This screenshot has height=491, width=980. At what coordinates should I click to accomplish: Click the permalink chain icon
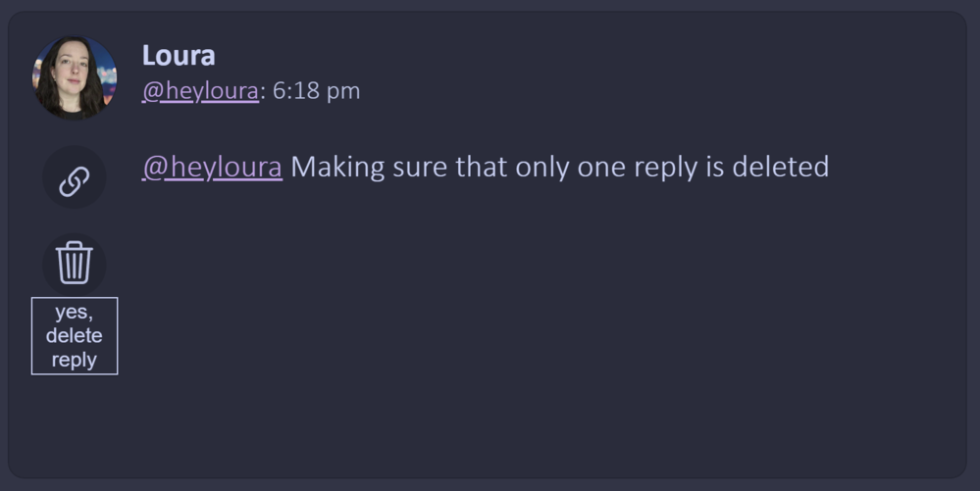coord(75,179)
